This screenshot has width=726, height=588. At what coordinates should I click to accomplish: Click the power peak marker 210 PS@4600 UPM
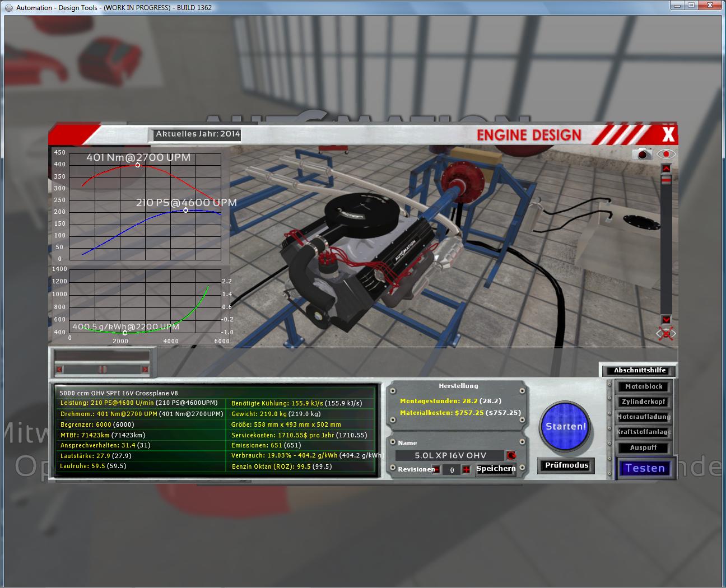click(x=186, y=211)
